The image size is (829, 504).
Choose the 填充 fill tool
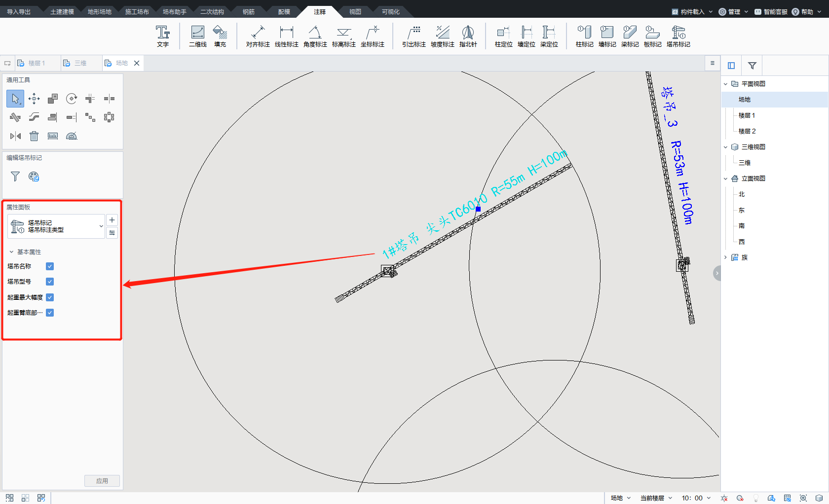[x=220, y=36]
